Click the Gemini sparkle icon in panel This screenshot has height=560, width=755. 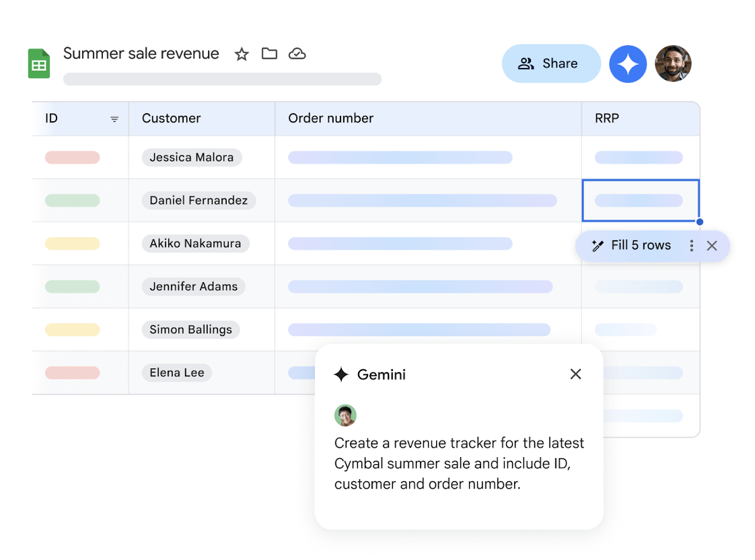(342, 375)
